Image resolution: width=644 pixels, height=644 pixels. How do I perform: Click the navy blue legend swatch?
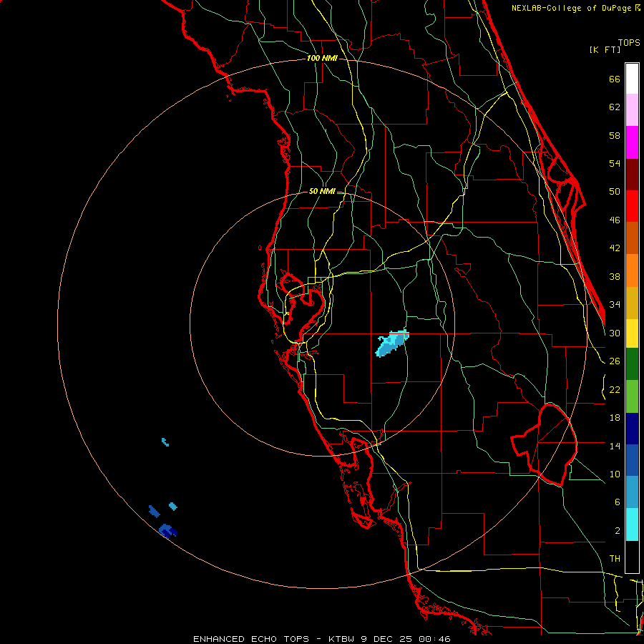tap(632, 429)
